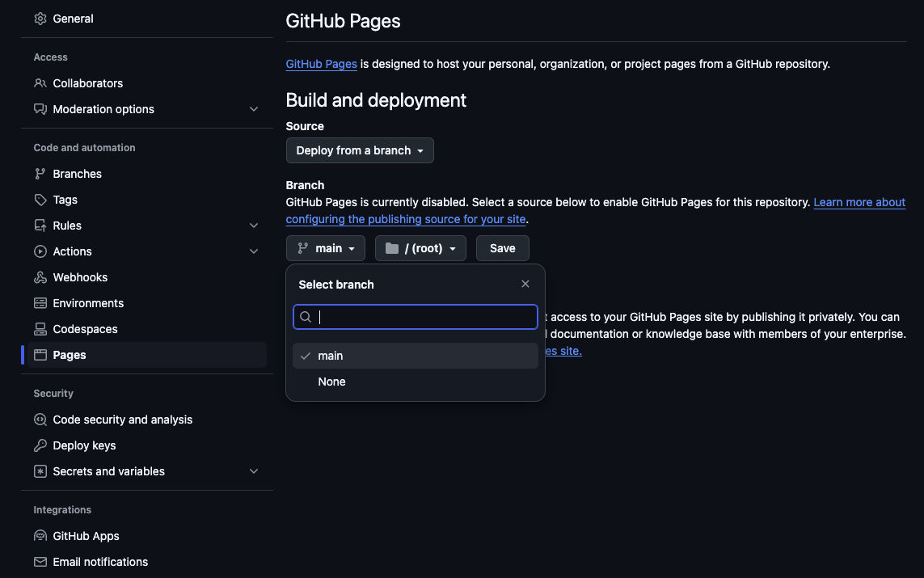This screenshot has width=924, height=578.
Task: Click the Pages browser icon
Action: (40, 355)
